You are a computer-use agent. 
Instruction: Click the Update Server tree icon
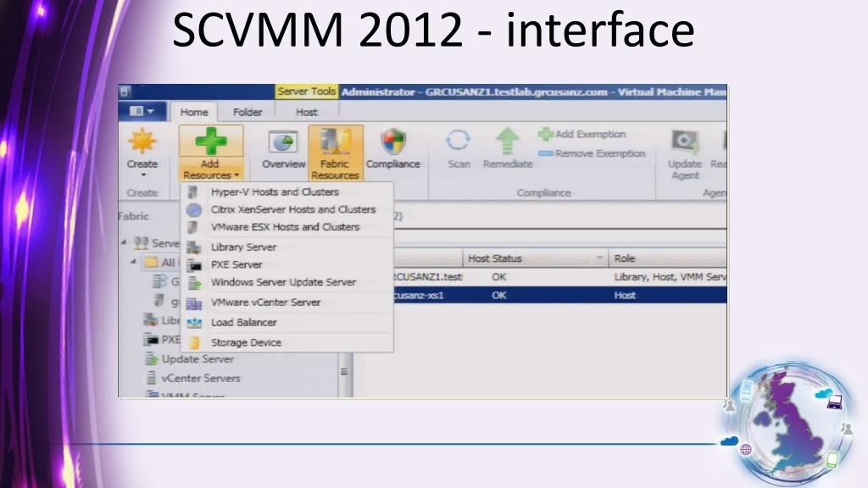pyautogui.click(x=151, y=359)
